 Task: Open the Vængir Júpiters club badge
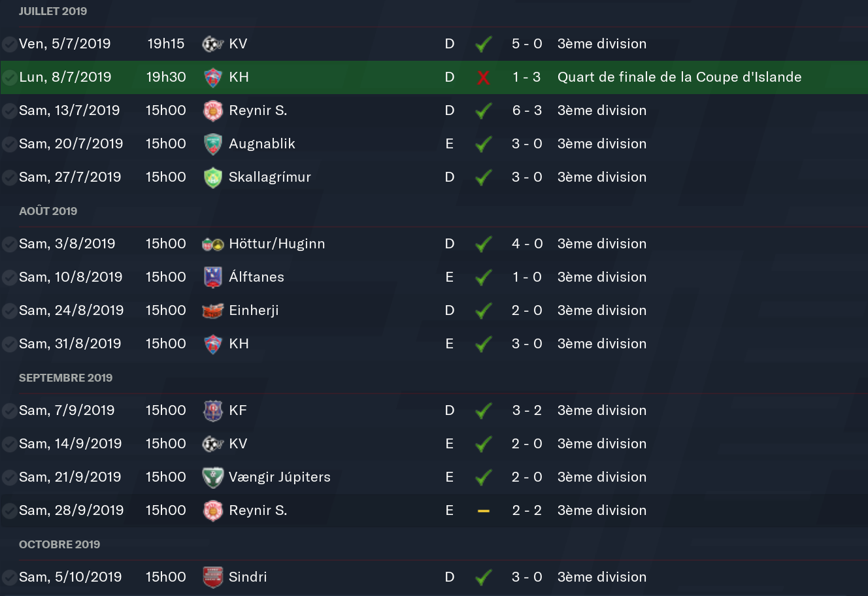[213, 477]
